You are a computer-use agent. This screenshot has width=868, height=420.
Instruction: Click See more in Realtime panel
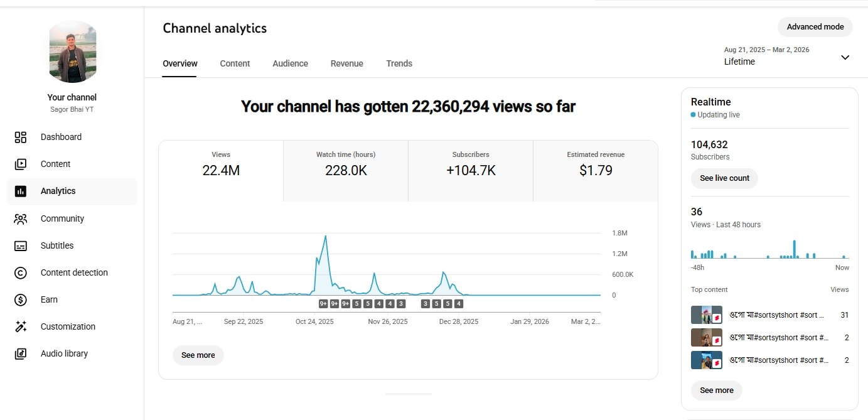pyautogui.click(x=716, y=390)
